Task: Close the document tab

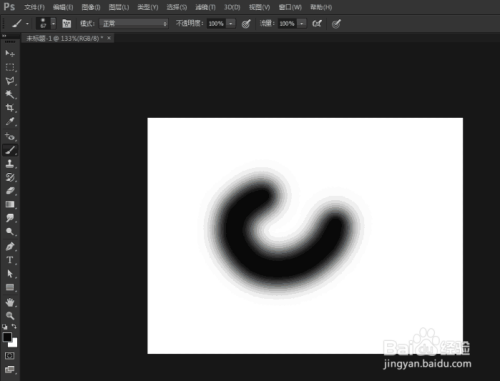Action: [x=109, y=38]
